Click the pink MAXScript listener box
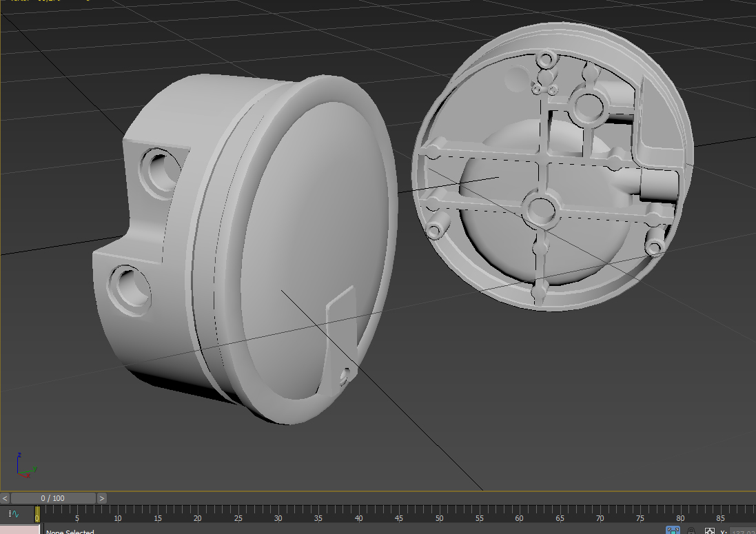The height and width of the screenshot is (534, 756). [x=20, y=530]
